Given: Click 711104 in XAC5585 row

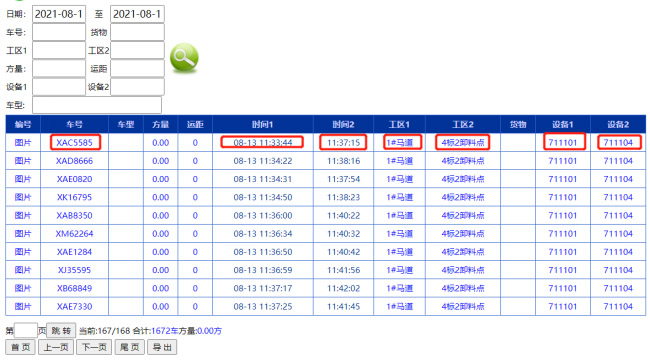Looking at the screenshot, I should (x=618, y=143).
